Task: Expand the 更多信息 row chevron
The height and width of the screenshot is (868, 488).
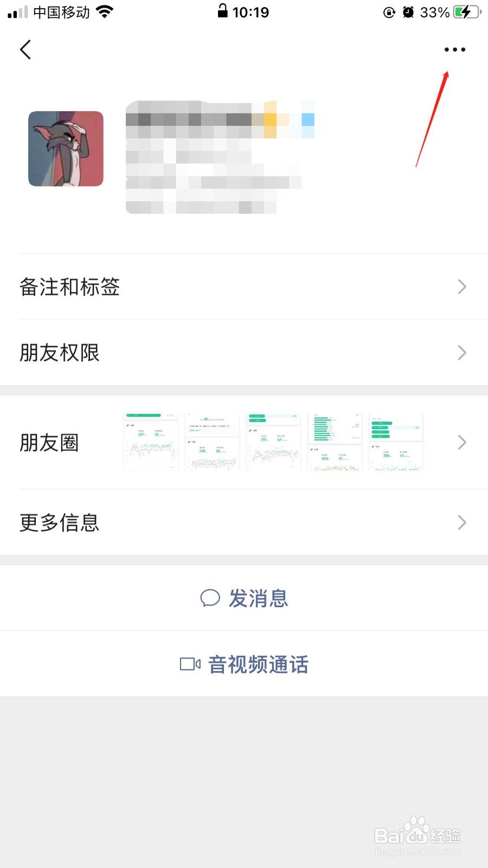Action: (x=461, y=522)
